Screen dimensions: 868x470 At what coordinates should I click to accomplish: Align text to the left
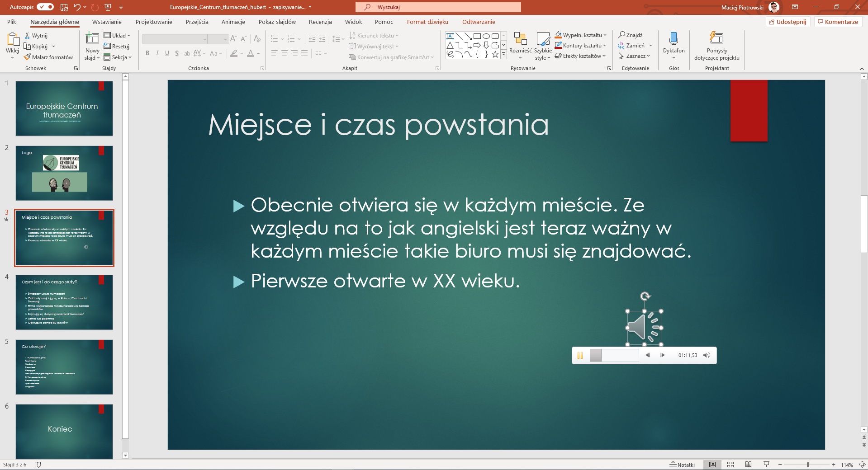[275, 53]
